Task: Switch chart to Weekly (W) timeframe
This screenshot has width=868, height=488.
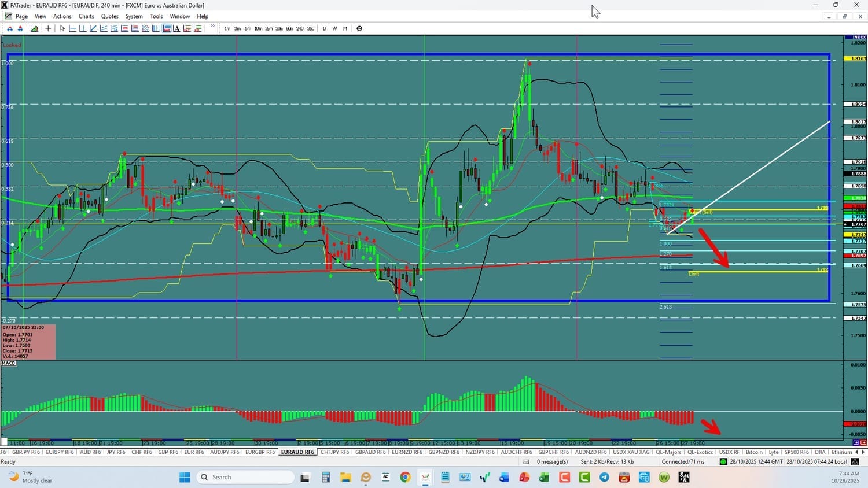Action: click(334, 28)
